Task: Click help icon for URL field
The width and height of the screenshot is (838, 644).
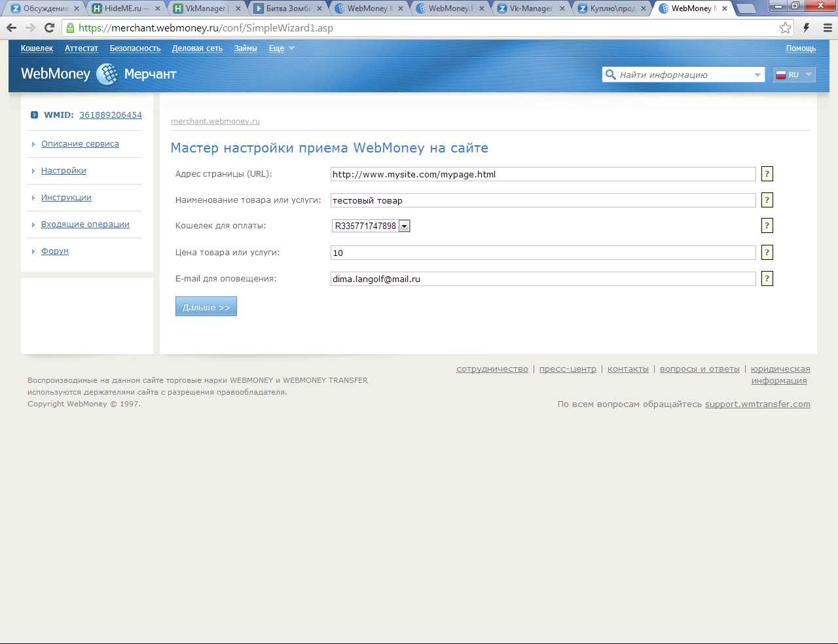Action: click(x=767, y=174)
